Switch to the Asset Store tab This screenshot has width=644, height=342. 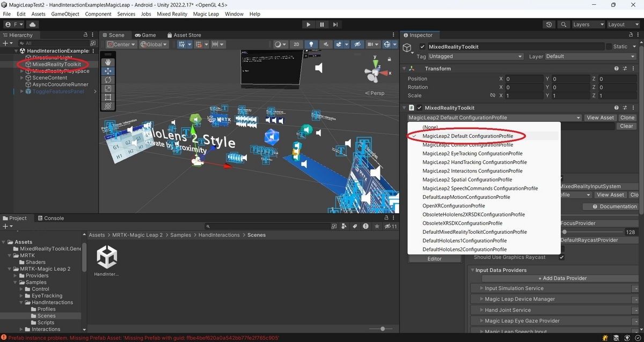183,35
